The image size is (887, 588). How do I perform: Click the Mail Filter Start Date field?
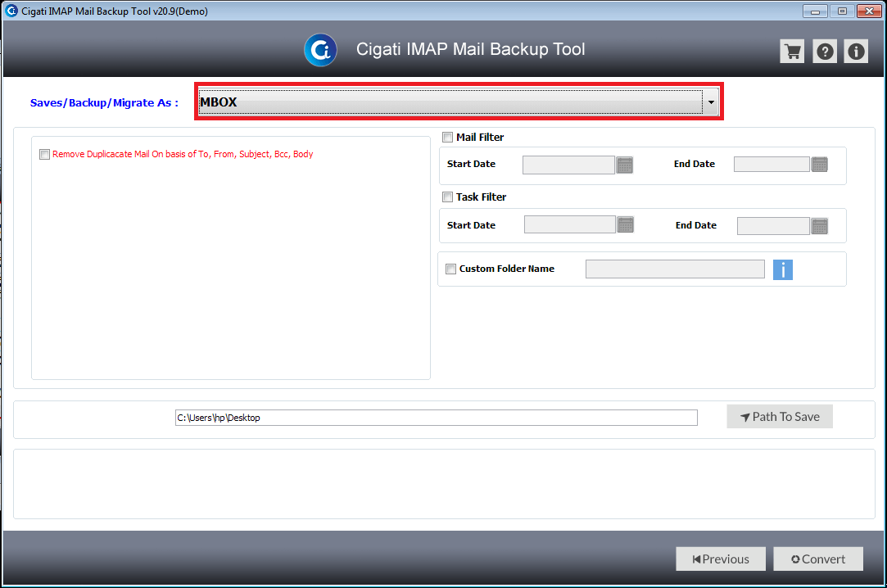(568, 165)
